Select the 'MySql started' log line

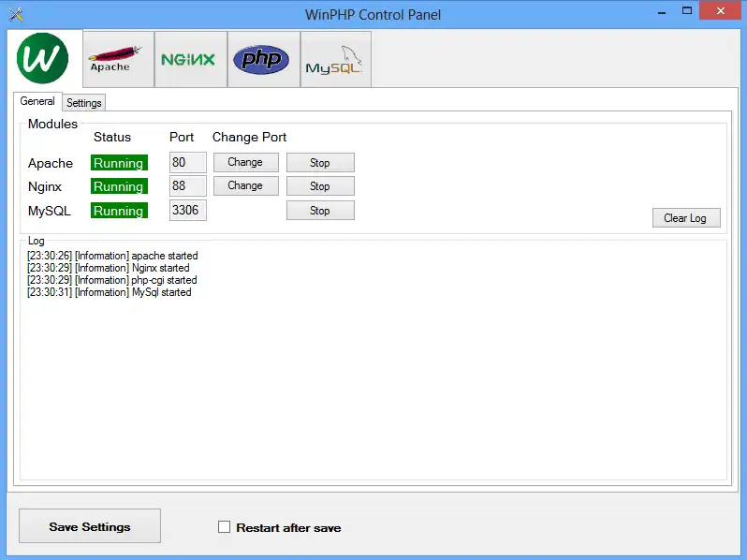pos(110,292)
